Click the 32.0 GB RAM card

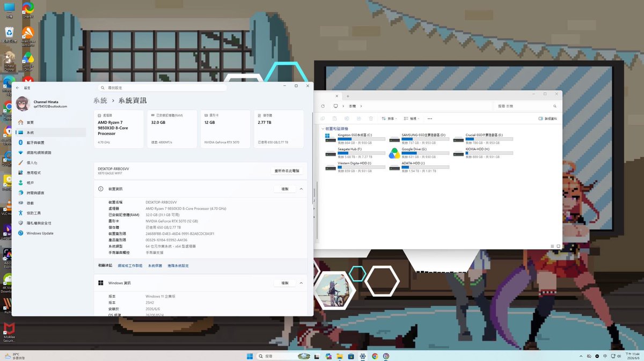(172, 129)
